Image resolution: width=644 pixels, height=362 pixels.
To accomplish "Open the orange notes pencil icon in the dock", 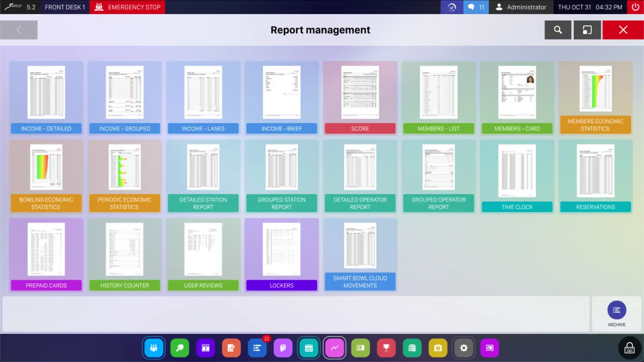I will [x=231, y=348].
